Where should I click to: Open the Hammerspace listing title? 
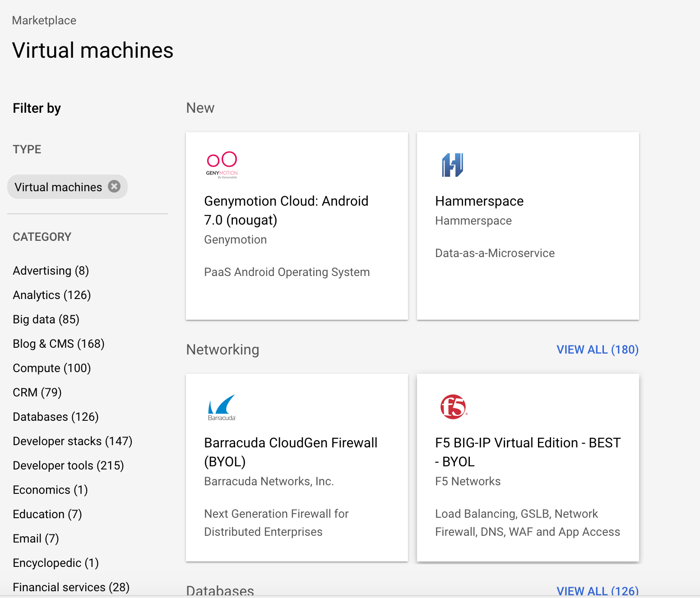tap(479, 201)
